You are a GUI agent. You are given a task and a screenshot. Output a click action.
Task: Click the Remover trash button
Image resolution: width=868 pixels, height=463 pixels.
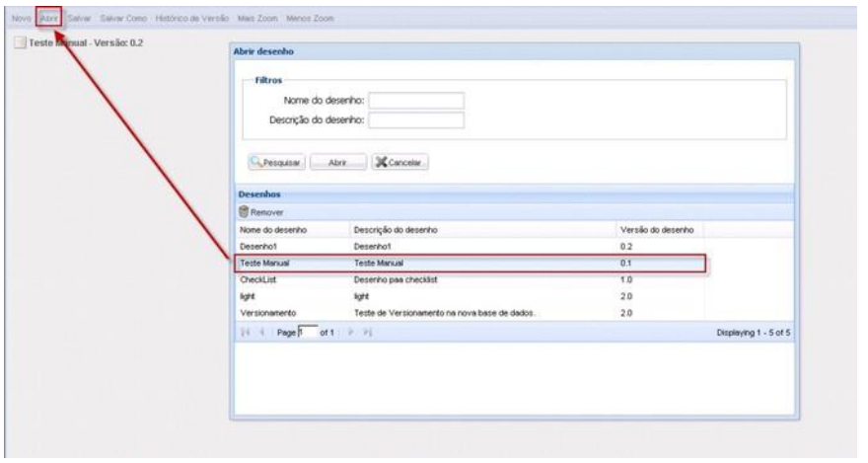click(261, 212)
